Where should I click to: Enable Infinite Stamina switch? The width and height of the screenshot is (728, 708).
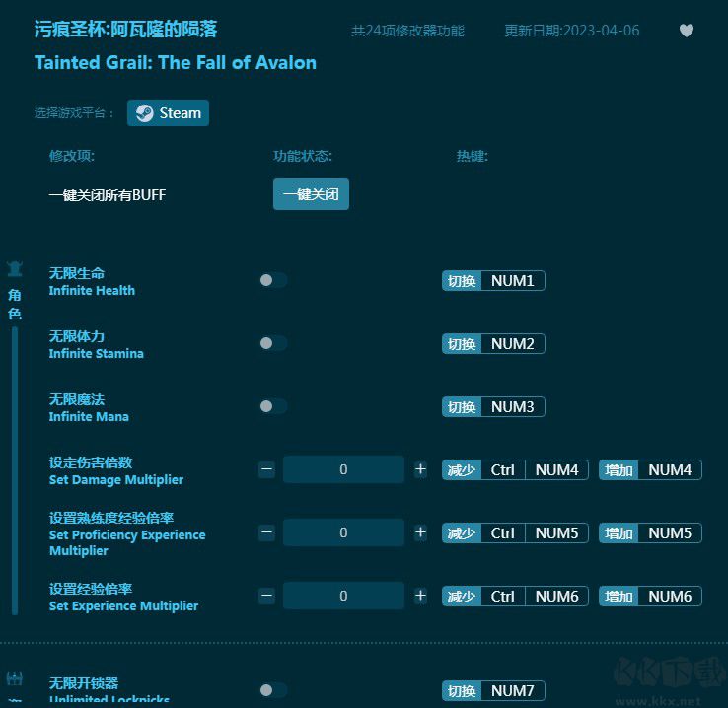click(273, 343)
